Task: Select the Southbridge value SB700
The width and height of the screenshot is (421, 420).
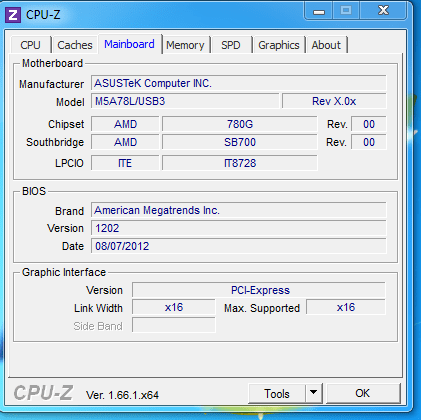Action: 240,142
